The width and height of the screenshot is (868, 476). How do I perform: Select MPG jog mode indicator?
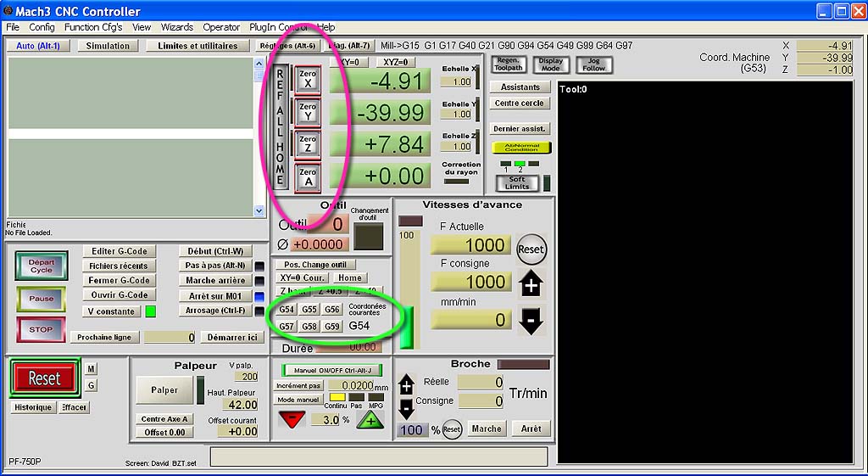click(x=376, y=397)
